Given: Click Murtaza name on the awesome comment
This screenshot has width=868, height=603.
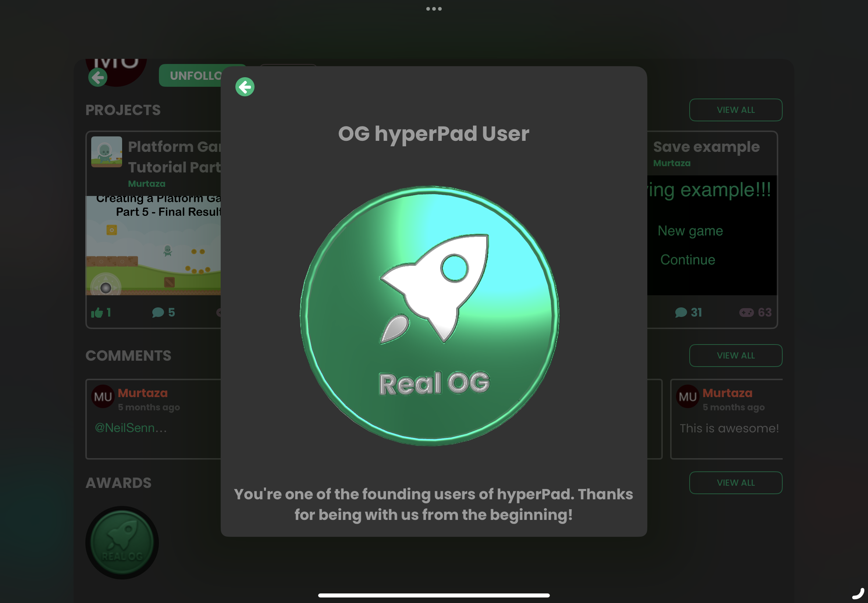Looking at the screenshot, I should tap(727, 393).
